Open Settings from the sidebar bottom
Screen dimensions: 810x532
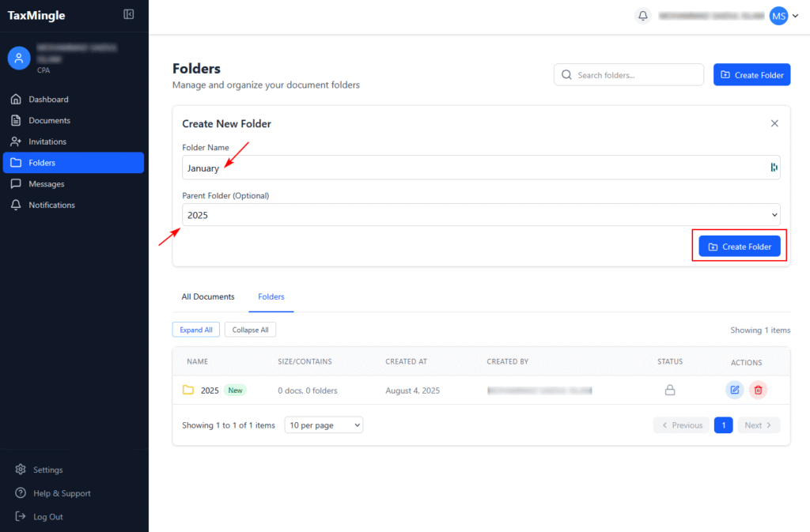[47, 470]
